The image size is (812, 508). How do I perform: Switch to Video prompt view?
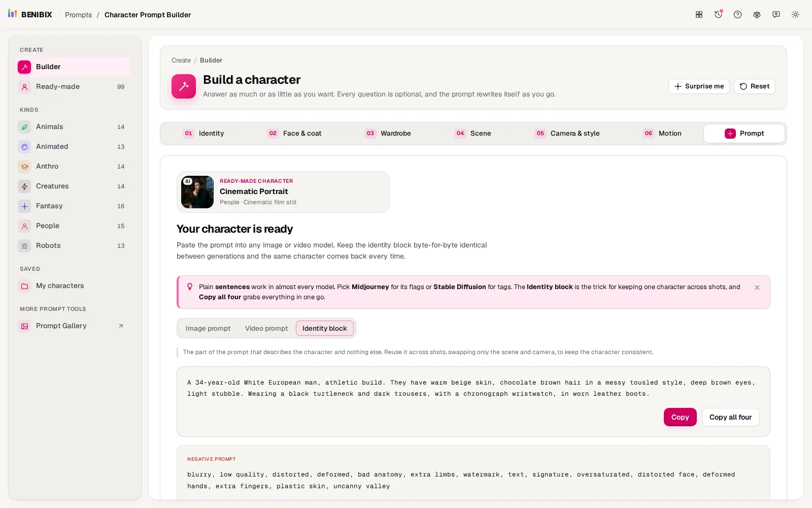click(x=266, y=329)
